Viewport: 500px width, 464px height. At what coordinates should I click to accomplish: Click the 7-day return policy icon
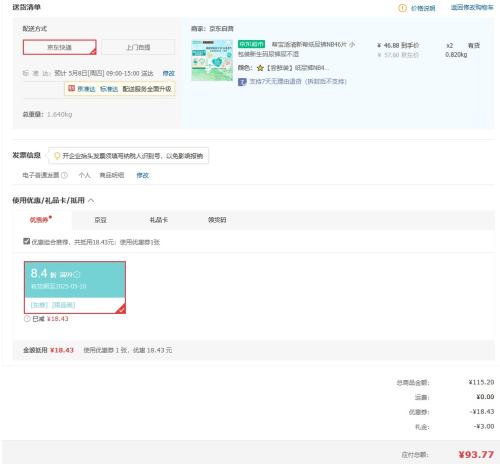pyautogui.click(x=242, y=82)
